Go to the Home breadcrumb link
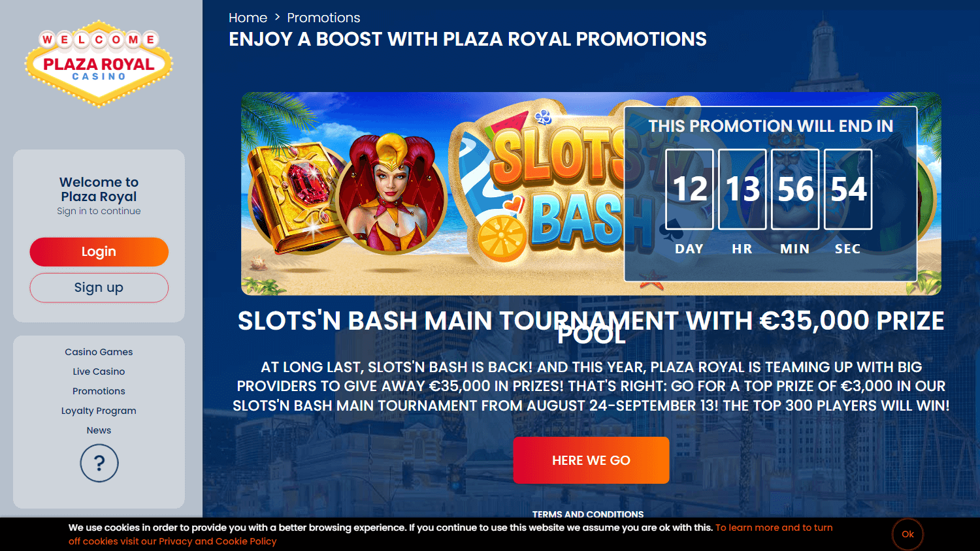 click(x=248, y=18)
